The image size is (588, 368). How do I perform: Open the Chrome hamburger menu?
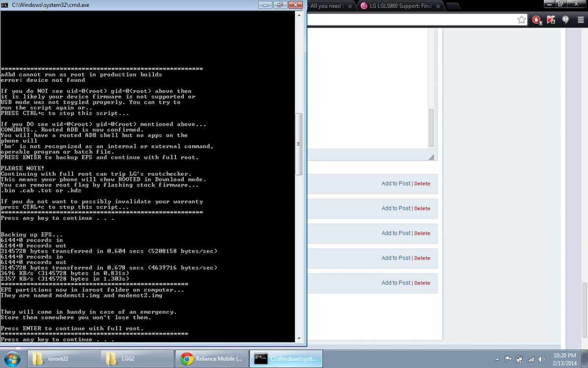[580, 20]
